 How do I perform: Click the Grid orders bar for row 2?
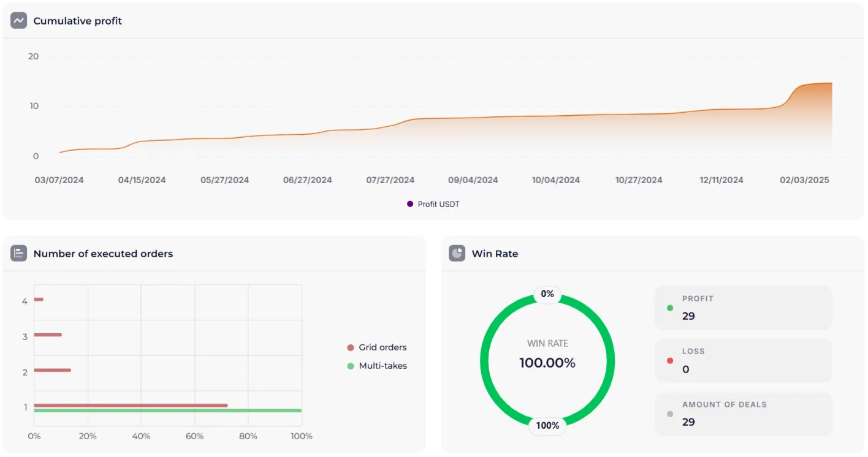click(x=52, y=370)
